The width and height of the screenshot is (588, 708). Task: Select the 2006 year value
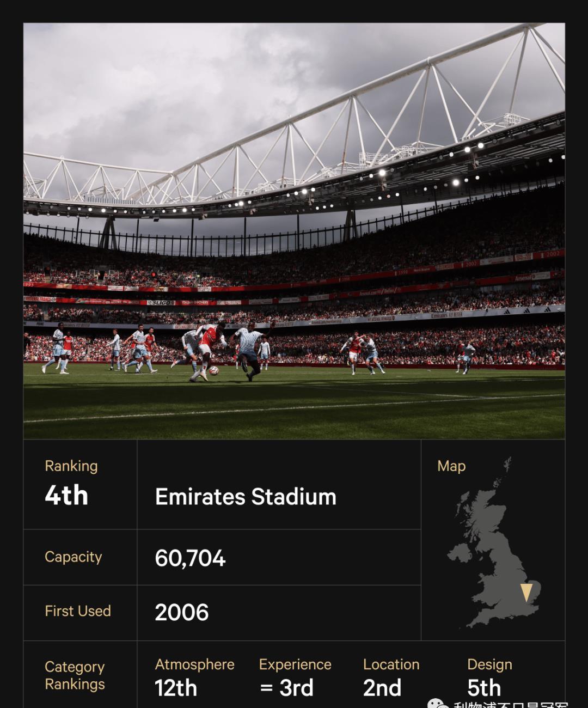coord(182,613)
